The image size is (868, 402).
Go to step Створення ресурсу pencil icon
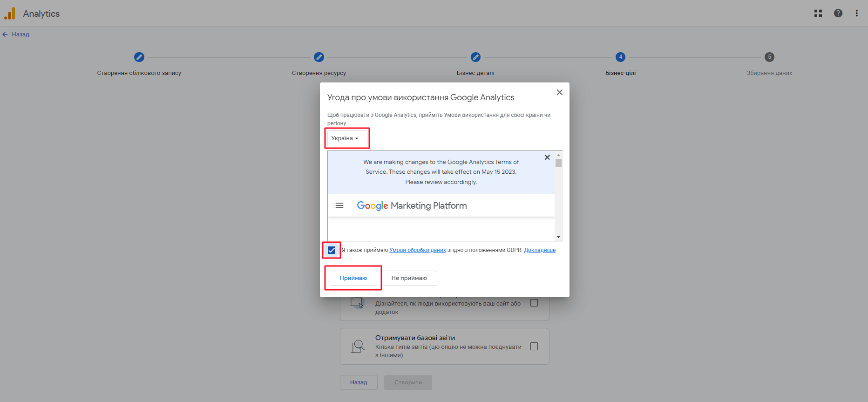(319, 57)
